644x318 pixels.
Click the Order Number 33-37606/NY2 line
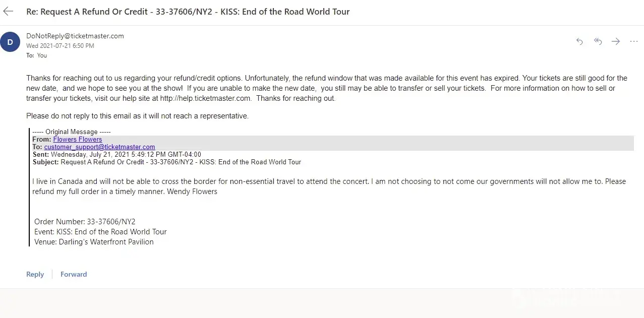point(85,222)
